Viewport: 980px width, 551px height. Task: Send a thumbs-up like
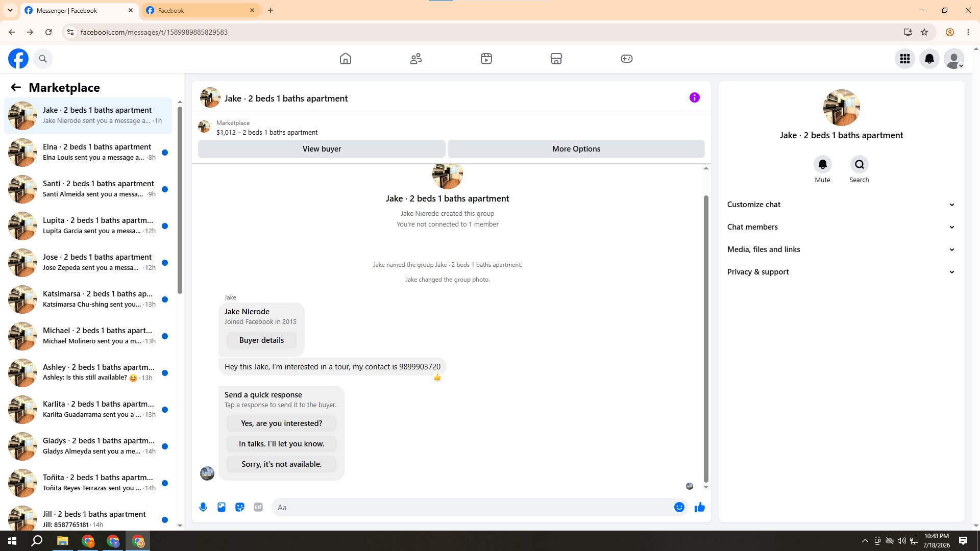click(x=700, y=507)
